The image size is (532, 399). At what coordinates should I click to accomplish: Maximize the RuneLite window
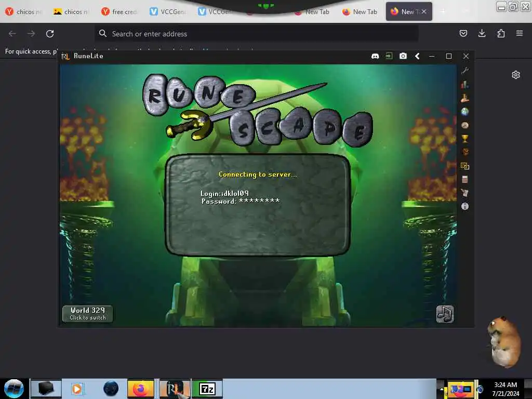[448, 56]
